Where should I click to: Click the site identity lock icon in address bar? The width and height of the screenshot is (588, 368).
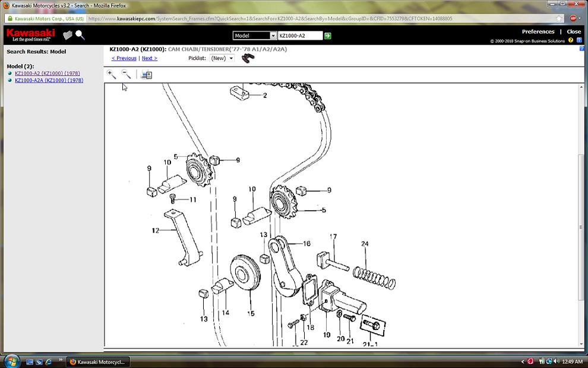(10, 18)
